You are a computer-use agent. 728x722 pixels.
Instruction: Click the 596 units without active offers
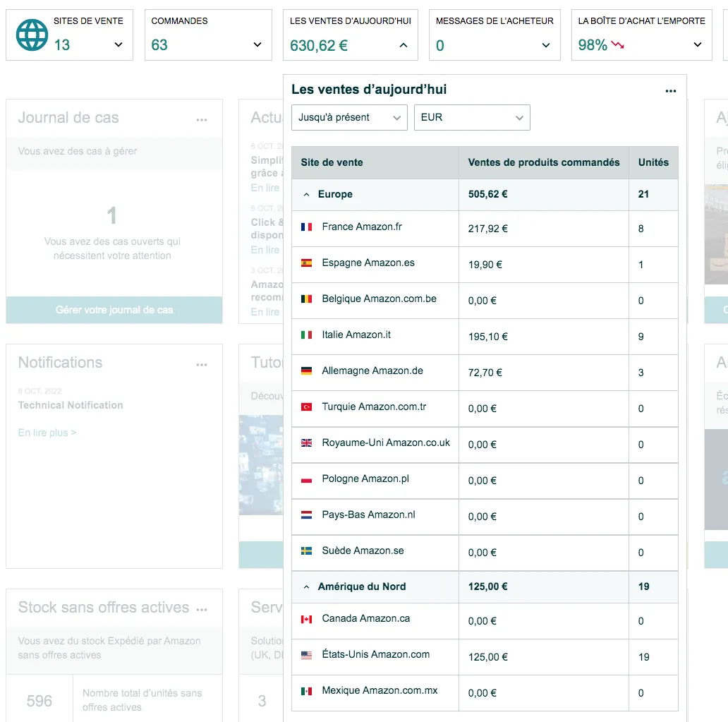point(40,701)
